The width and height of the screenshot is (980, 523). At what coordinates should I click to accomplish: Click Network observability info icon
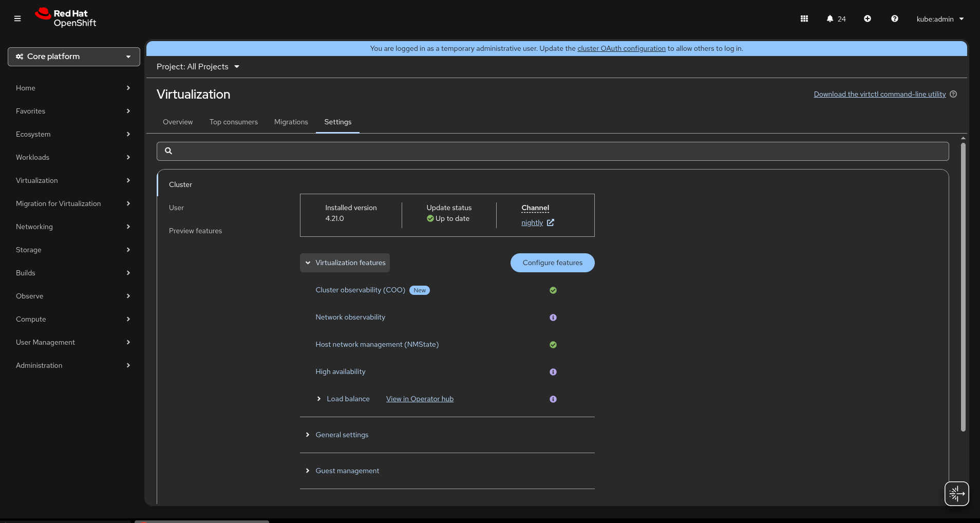(553, 317)
